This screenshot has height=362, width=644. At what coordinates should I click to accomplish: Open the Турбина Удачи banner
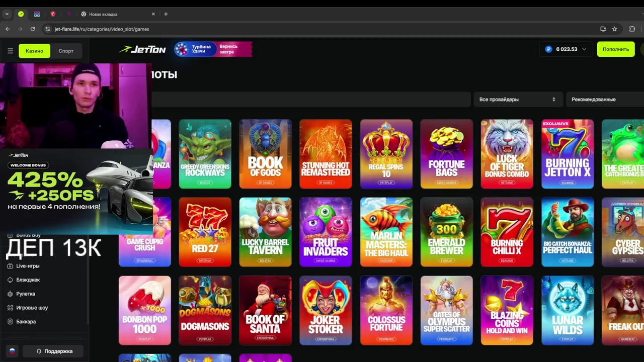(x=213, y=49)
